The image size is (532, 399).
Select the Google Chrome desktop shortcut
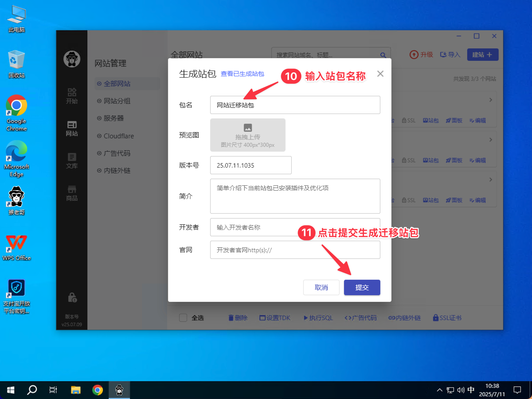16,113
